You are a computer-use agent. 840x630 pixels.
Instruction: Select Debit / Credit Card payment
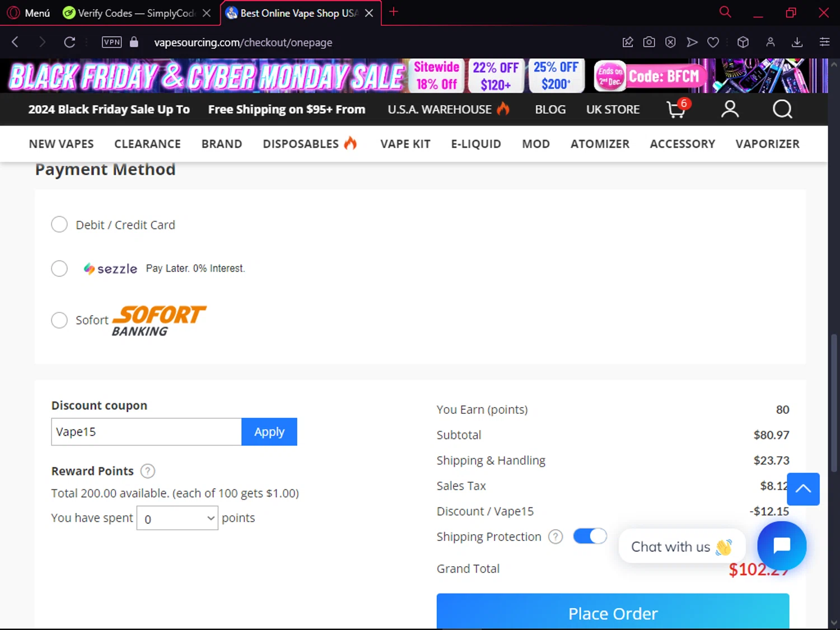pos(59,225)
